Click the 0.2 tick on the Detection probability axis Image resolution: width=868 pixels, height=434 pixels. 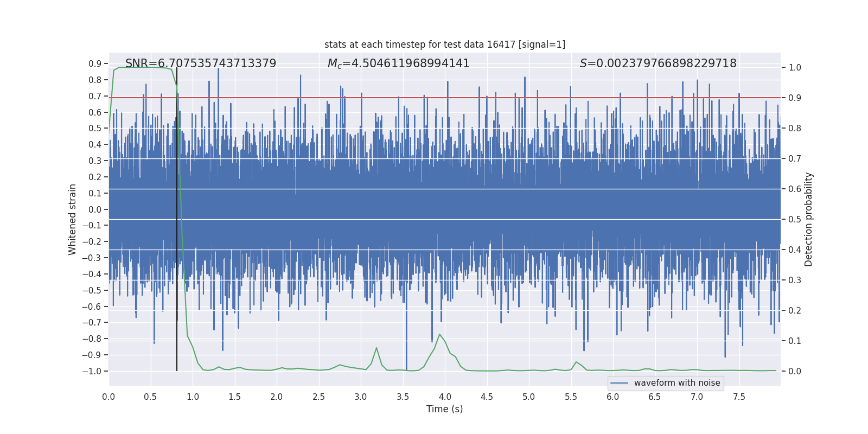(795, 311)
